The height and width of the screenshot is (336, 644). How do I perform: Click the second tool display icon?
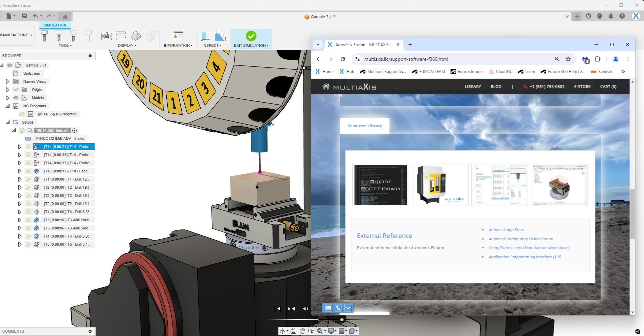click(59, 36)
